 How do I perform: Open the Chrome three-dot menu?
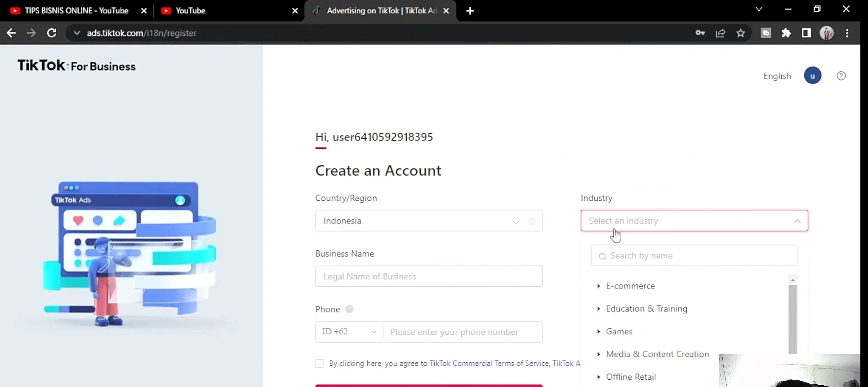coord(847,33)
